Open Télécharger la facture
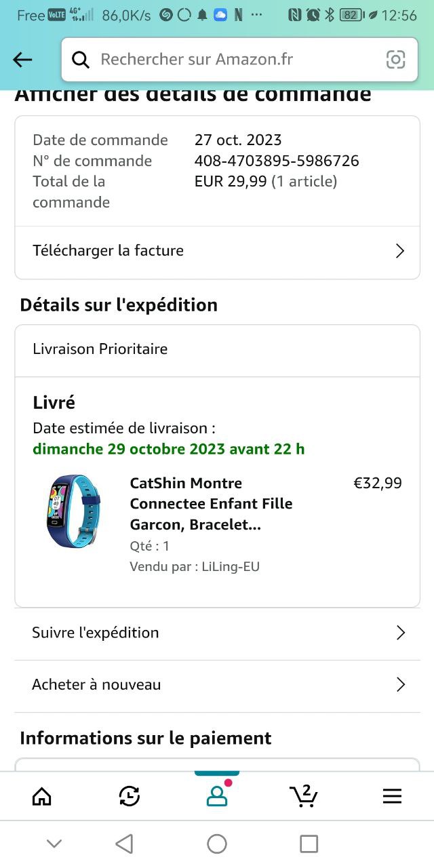 tap(108, 251)
